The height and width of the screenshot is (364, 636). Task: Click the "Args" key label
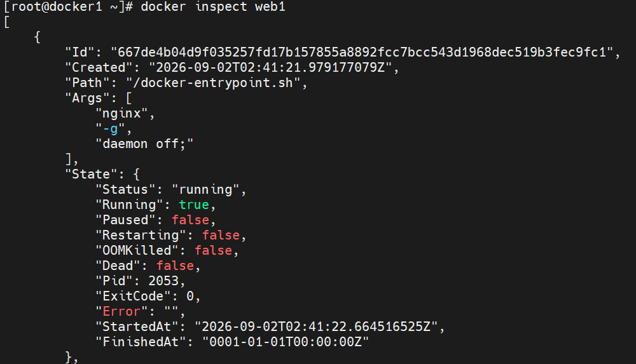point(87,98)
